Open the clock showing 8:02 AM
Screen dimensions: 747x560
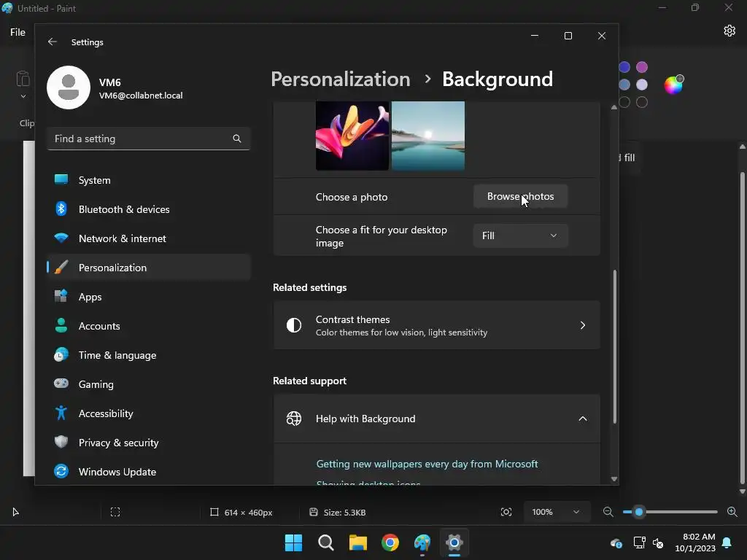coord(695,542)
